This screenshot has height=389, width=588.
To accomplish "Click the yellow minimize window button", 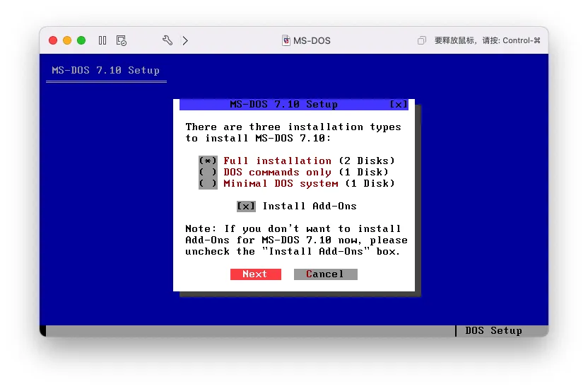I will pyautogui.click(x=67, y=40).
